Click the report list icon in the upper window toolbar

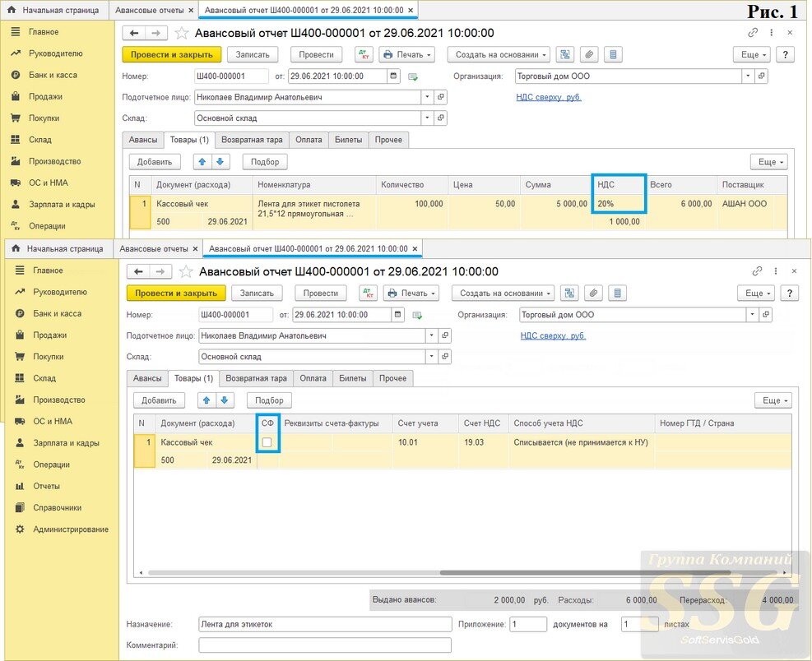pyautogui.click(x=613, y=54)
